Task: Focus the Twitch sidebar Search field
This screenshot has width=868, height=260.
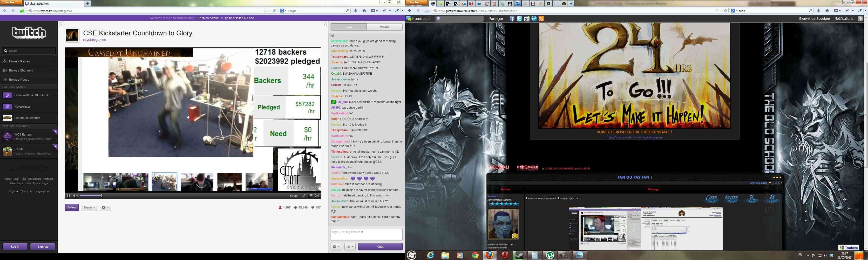Action: pyautogui.click(x=29, y=51)
